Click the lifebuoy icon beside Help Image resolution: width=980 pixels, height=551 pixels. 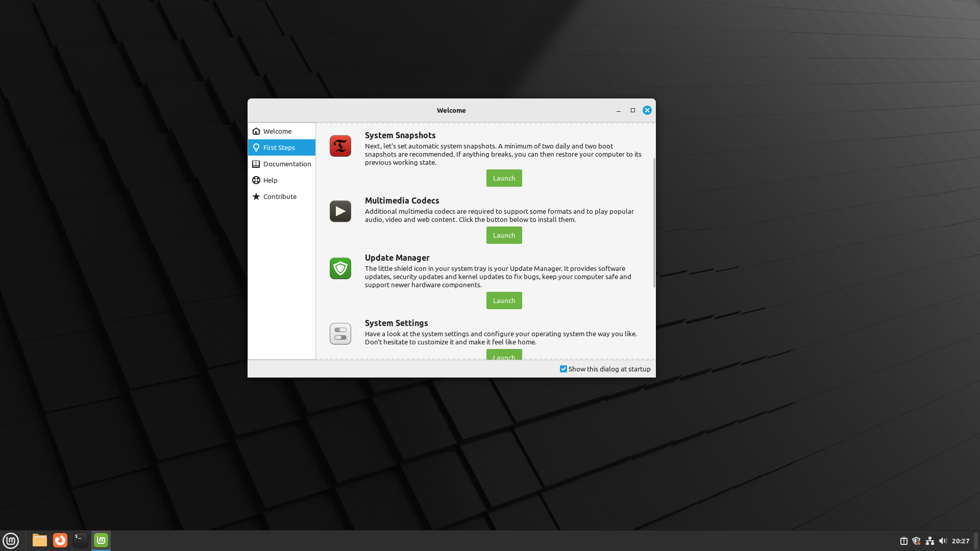[256, 180]
